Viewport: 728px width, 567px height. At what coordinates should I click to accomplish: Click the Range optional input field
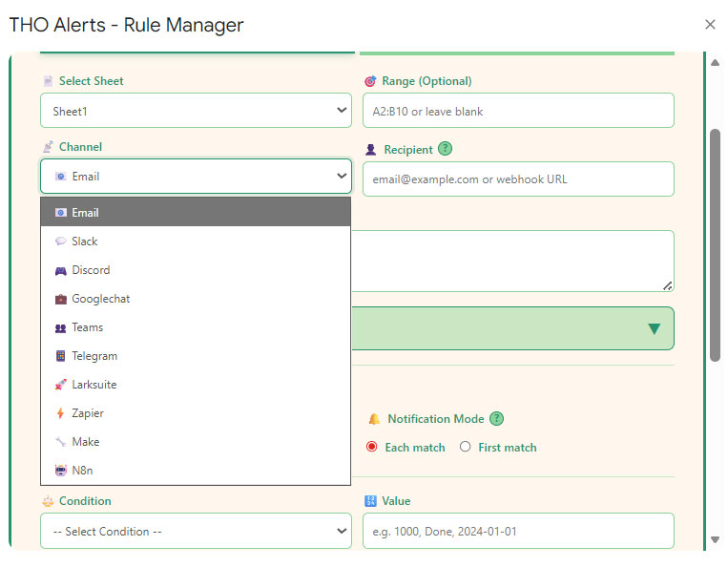[518, 111]
